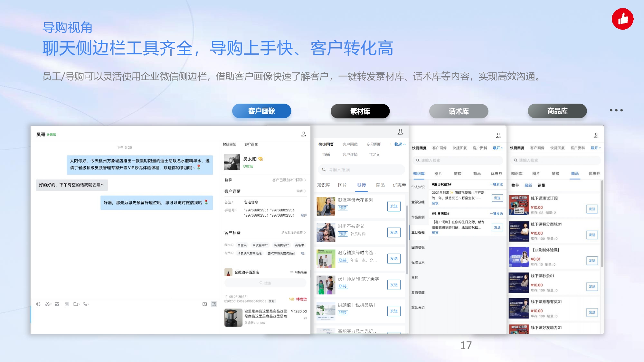Click 一键发送 for #生日祝福2#

[x=496, y=184]
